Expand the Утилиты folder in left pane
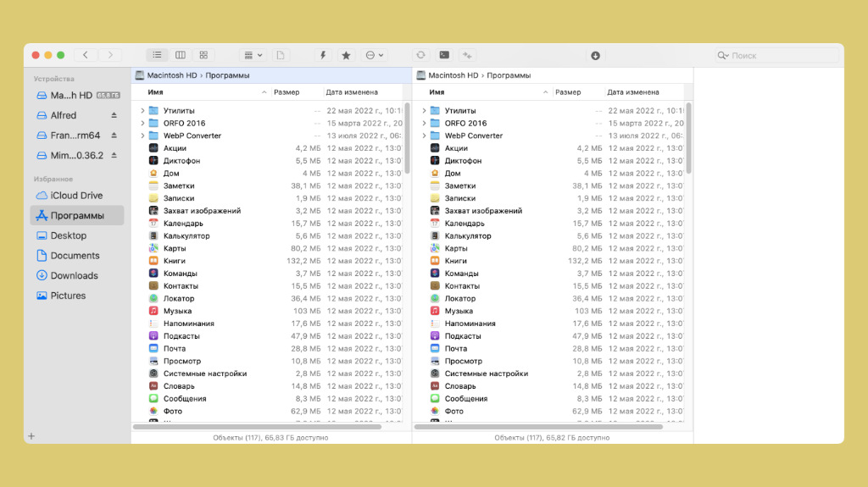 pos(142,111)
